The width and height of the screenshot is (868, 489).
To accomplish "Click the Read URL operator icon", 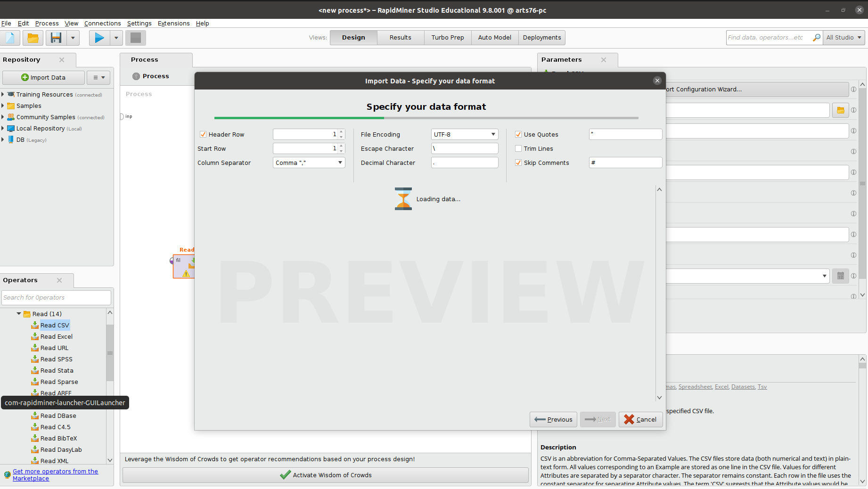I will click(x=35, y=348).
